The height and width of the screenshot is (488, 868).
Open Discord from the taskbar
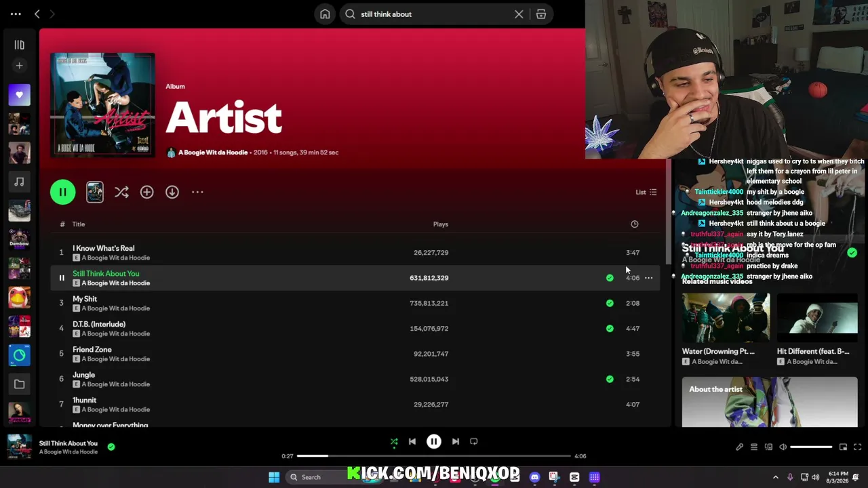click(535, 477)
